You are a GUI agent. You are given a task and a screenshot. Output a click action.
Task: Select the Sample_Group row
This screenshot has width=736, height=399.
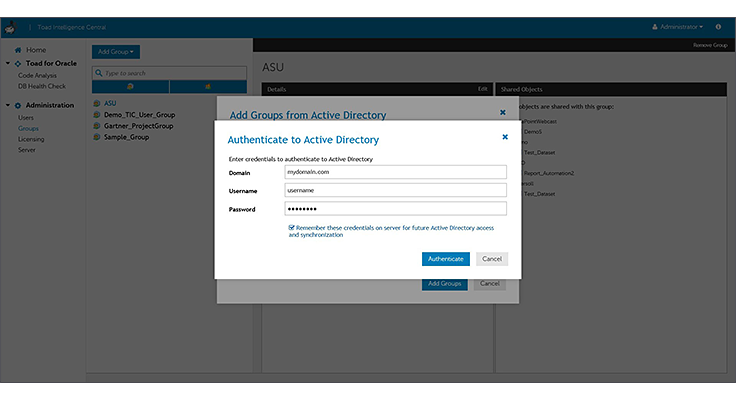click(127, 137)
